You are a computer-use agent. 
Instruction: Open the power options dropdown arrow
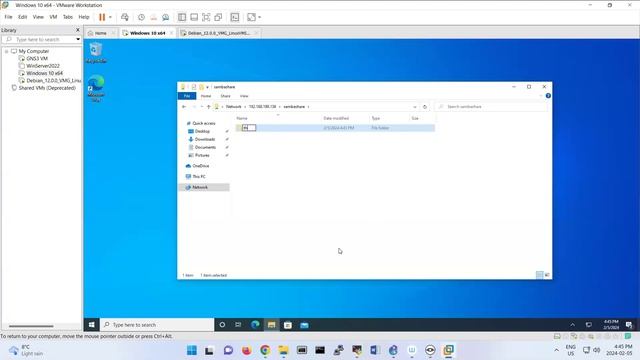pos(110,17)
